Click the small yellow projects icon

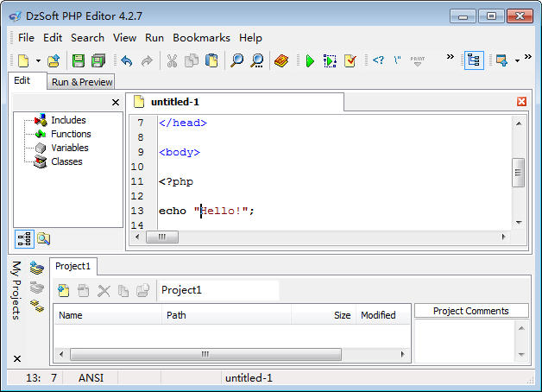tap(37, 306)
